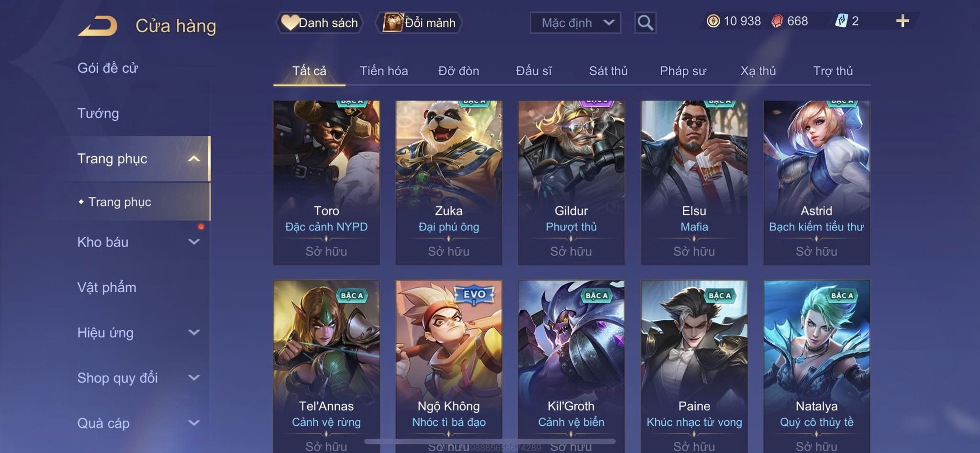Tap the plus icon to add currency
Image resolution: width=980 pixels, height=453 pixels.
click(902, 21)
